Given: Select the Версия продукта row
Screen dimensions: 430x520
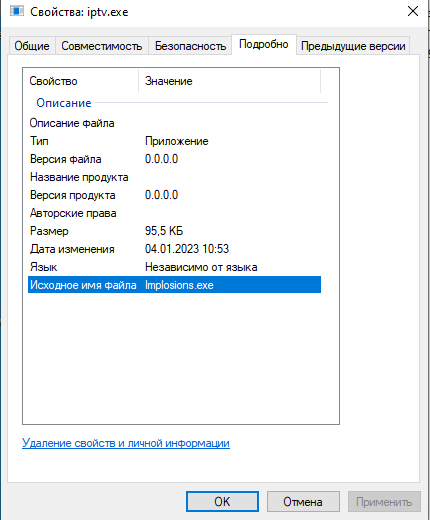Looking at the screenshot, I should coord(174,195).
